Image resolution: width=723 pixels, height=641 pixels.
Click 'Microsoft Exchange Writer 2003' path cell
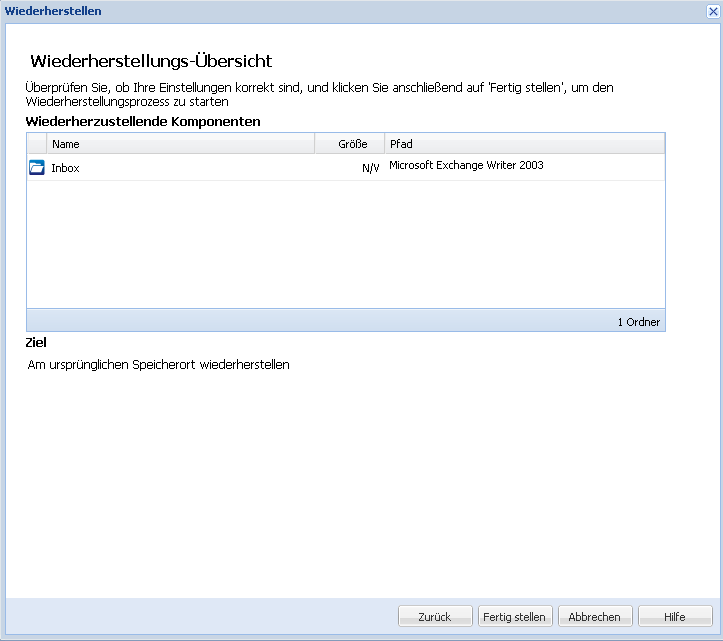[466, 165]
